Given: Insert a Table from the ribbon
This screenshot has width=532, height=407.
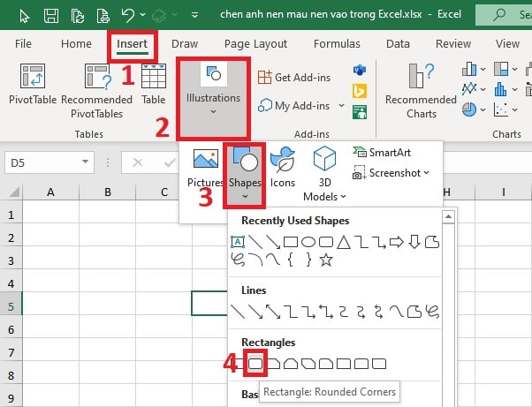Looking at the screenshot, I should point(154,85).
